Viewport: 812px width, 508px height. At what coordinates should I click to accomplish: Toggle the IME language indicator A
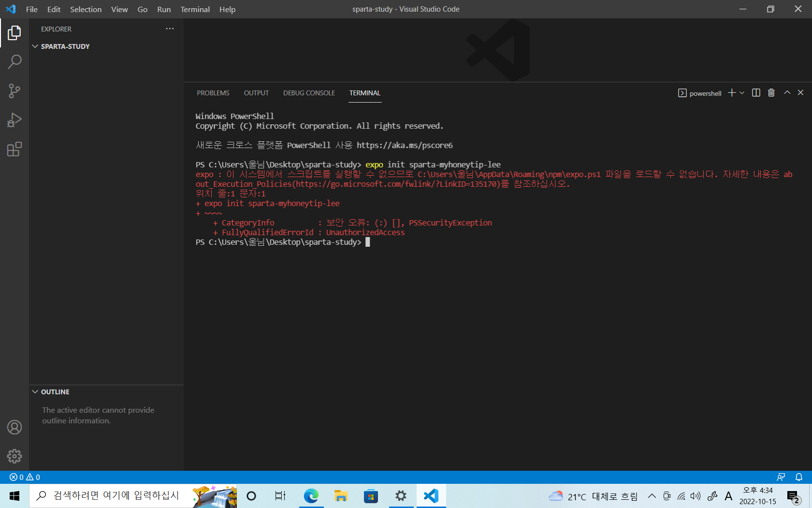tap(728, 496)
